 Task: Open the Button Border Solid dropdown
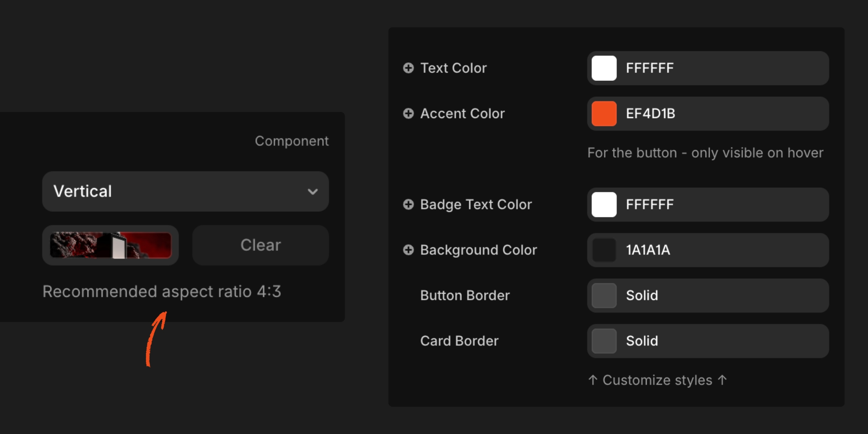[707, 296]
